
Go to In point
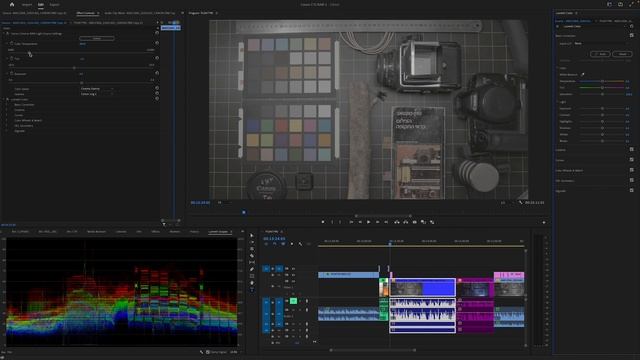tap(351, 222)
